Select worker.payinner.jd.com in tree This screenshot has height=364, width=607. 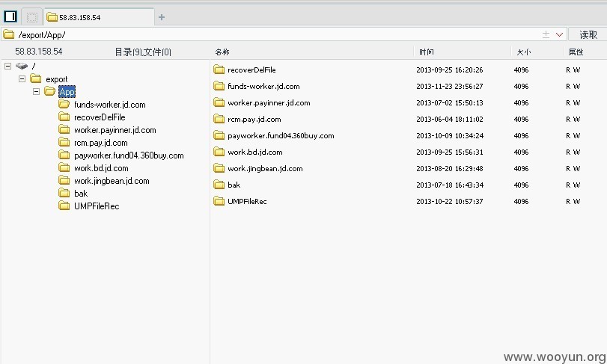click(x=115, y=130)
